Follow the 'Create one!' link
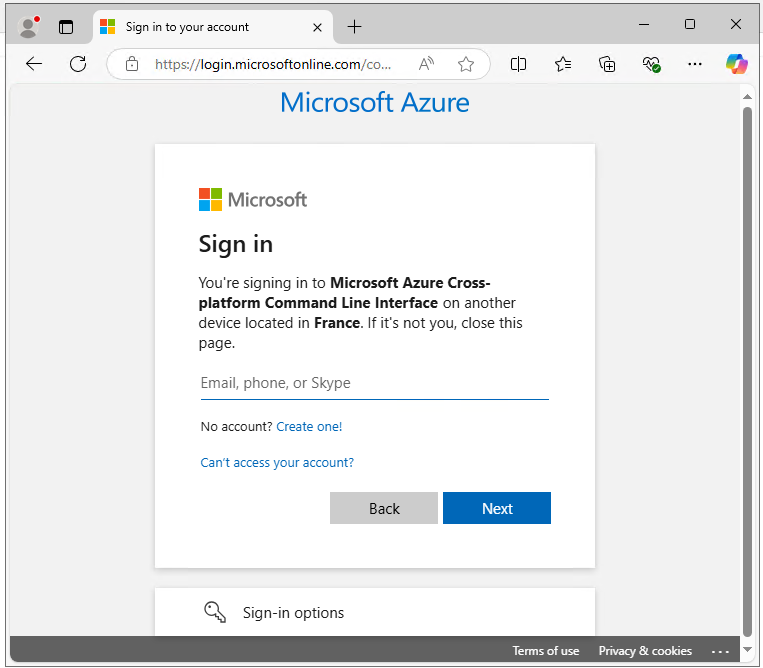 (309, 427)
